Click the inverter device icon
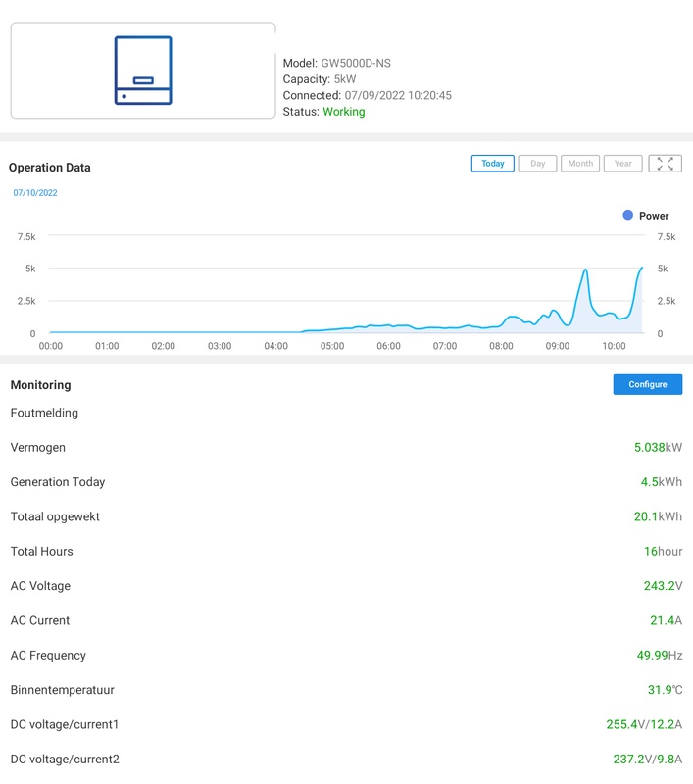This screenshot has height=784, width=693. tap(143, 71)
